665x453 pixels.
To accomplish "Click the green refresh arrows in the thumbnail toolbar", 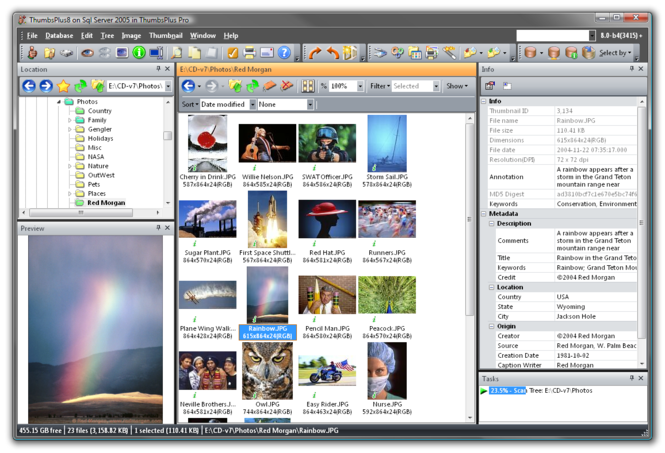I will pyautogui.click(x=252, y=86).
